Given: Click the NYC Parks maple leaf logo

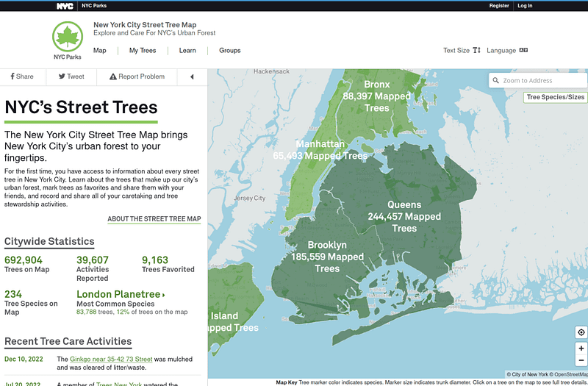Looking at the screenshot, I should 68,37.
